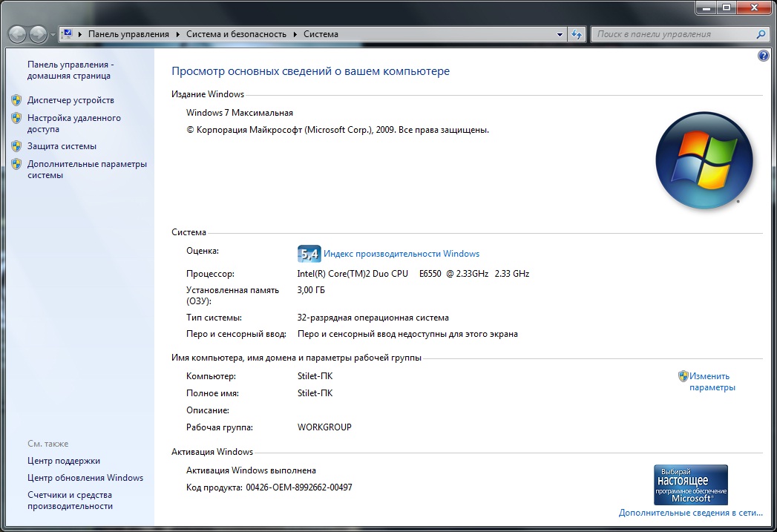This screenshot has height=532, width=777.
Task: Open help with the blue question-mark icon
Action: point(764,56)
